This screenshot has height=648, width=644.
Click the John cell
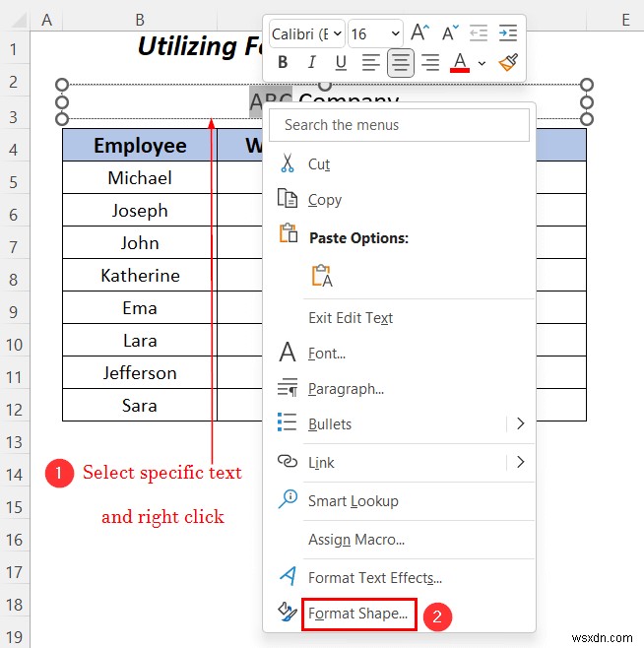point(140,242)
